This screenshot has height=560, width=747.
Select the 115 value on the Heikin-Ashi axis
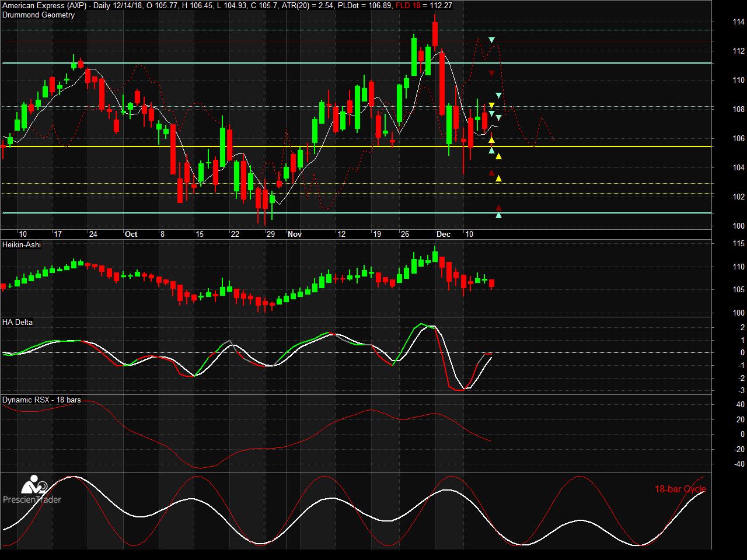739,243
